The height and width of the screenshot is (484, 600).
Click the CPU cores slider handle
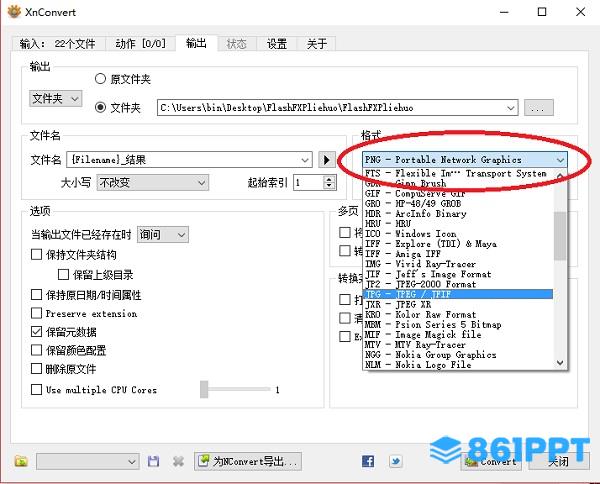pyautogui.click(x=204, y=389)
